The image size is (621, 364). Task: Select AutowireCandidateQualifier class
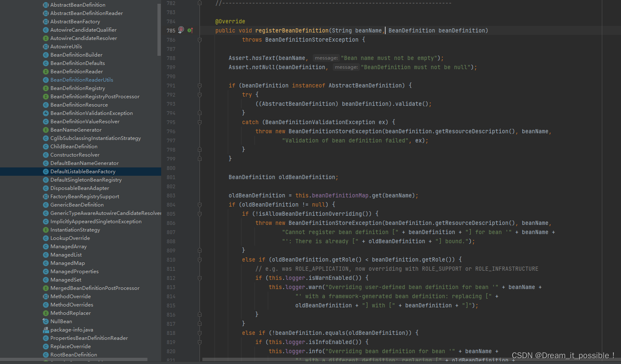point(83,30)
